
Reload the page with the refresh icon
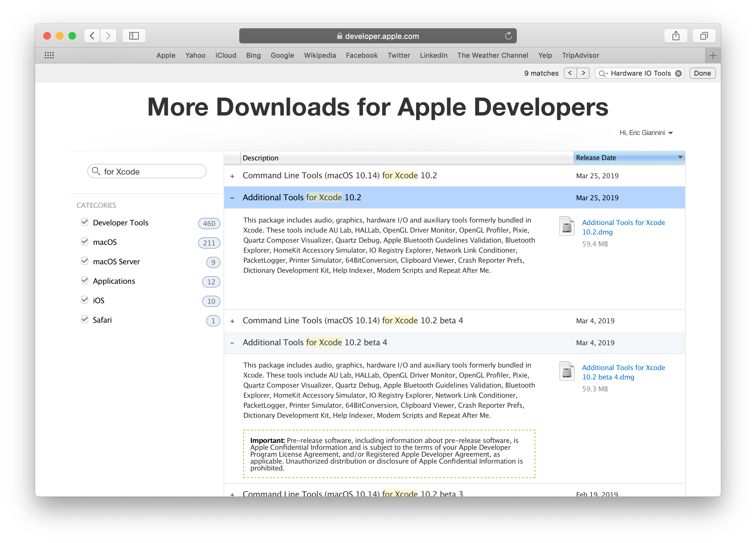pos(508,36)
